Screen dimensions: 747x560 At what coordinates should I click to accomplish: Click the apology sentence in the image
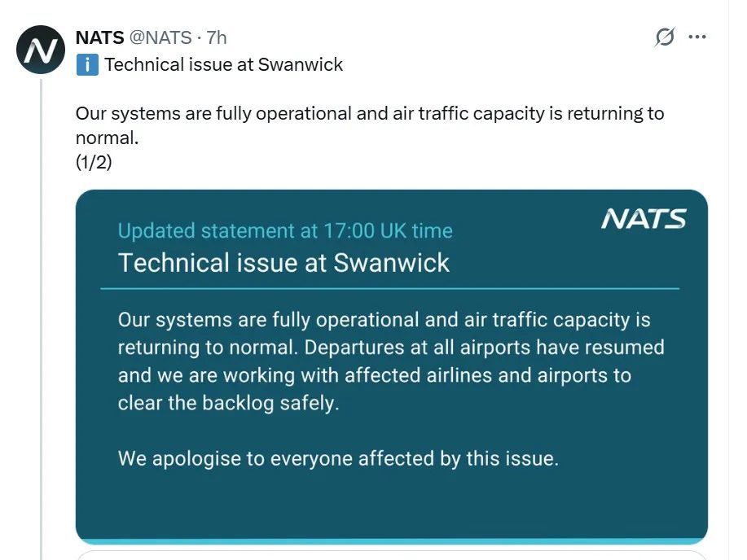(338, 458)
